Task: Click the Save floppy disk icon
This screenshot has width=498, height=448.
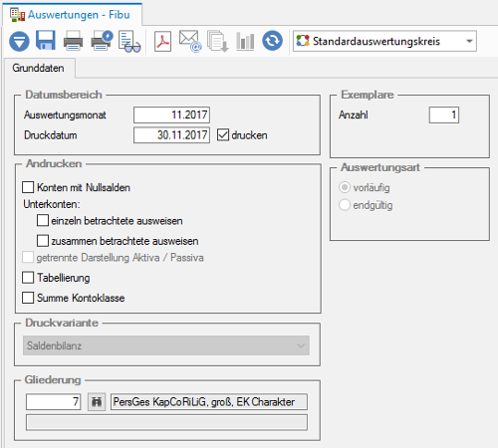Action: point(46,40)
